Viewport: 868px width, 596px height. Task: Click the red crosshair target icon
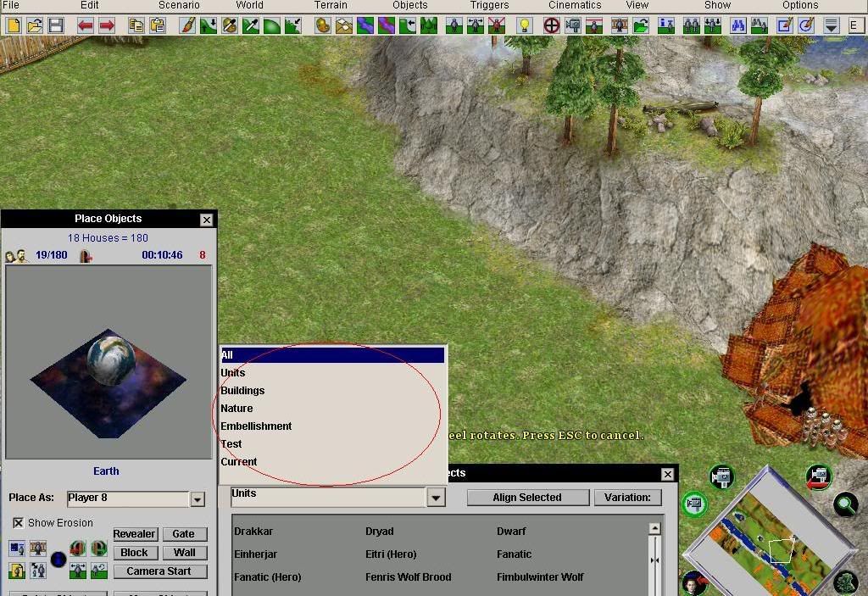coord(552,25)
